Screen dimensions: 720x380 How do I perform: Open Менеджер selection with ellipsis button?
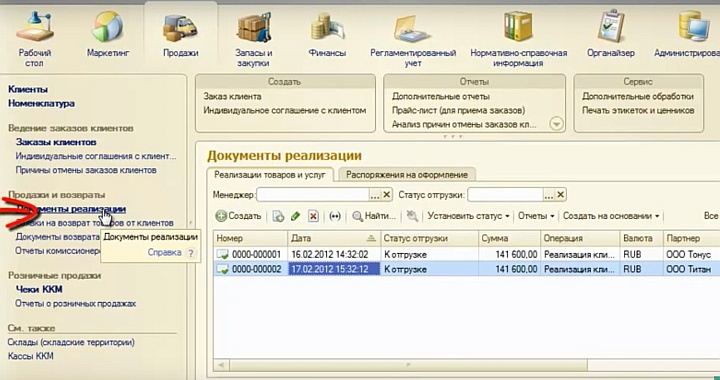click(375, 195)
